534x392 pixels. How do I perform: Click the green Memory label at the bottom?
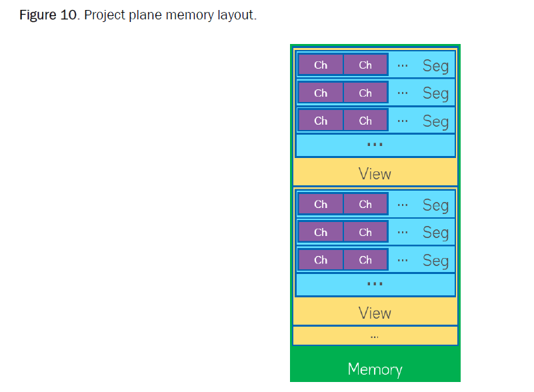pos(375,369)
